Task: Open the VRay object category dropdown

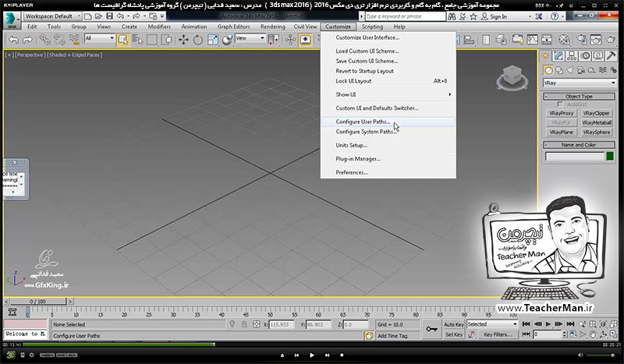Action: click(580, 83)
